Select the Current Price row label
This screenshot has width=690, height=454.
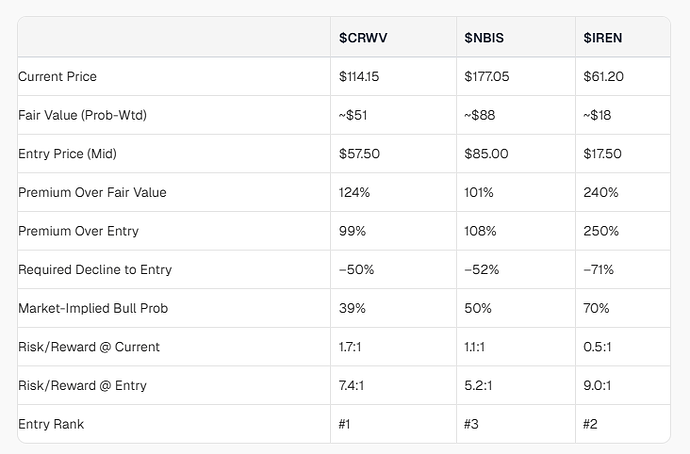pos(57,77)
